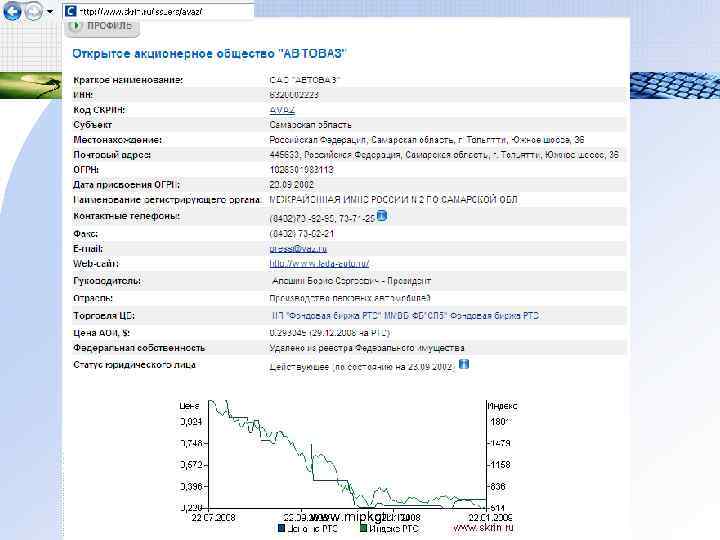720x540 pixels.
Task: Open the press@vaz.ru e-mail link
Action: point(298,249)
